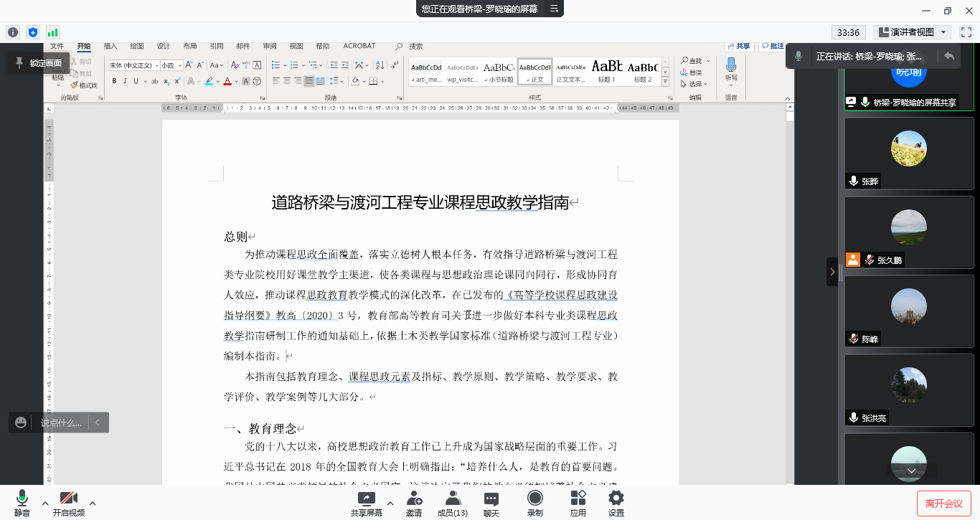
Task: Open the 聊天 chat panel
Action: click(x=491, y=498)
